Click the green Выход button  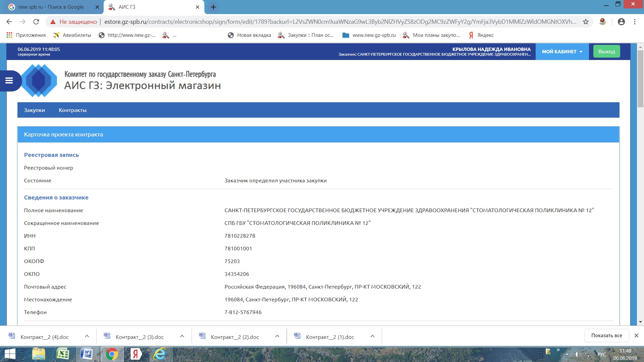[606, 52]
